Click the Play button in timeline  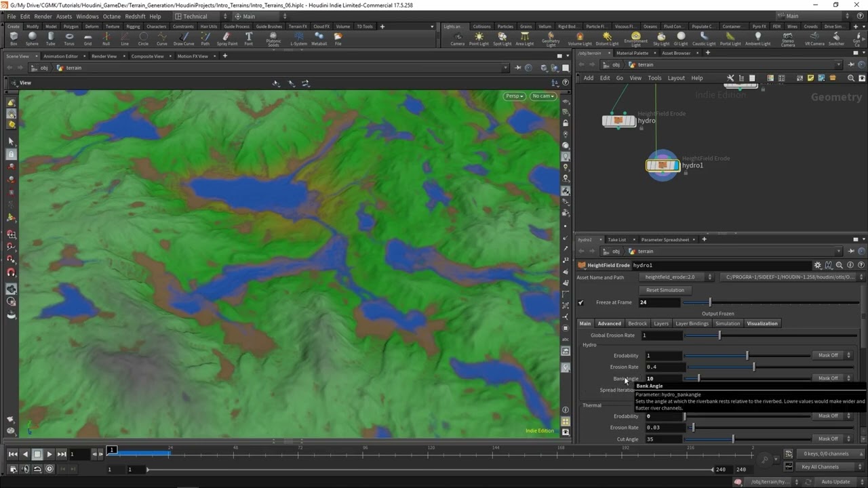(50, 454)
